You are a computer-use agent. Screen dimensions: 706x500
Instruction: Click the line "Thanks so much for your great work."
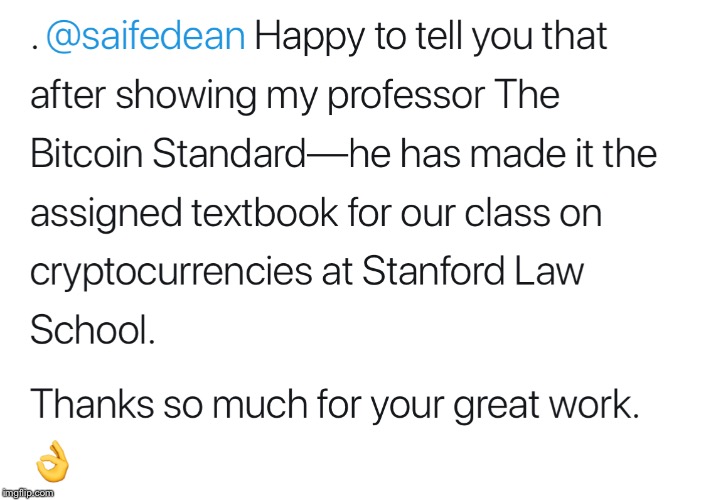(x=335, y=405)
